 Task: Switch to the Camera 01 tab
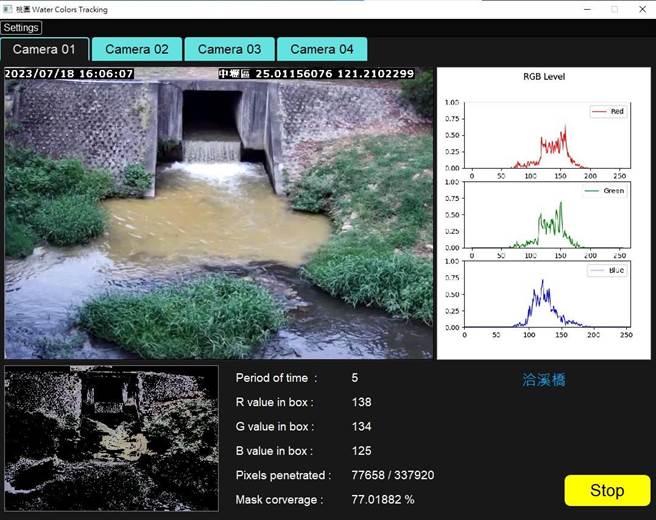45,49
